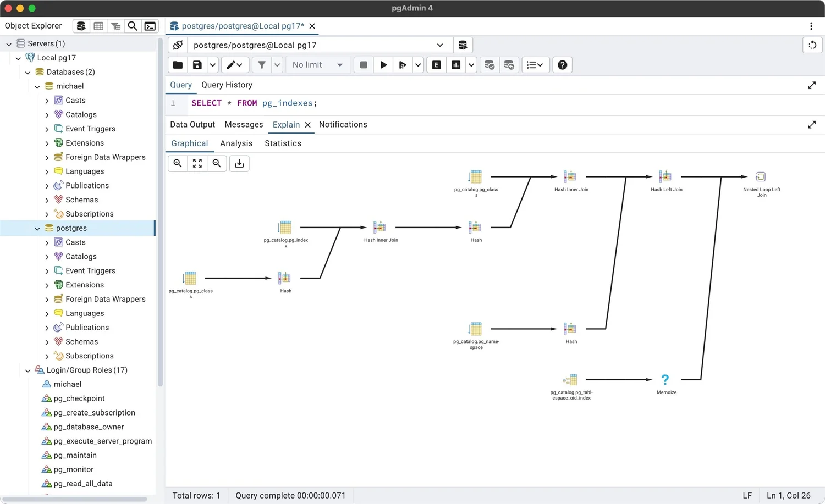Switch to the Query History tab
825x504 pixels.
pyautogui.click(x=226, y=85)
